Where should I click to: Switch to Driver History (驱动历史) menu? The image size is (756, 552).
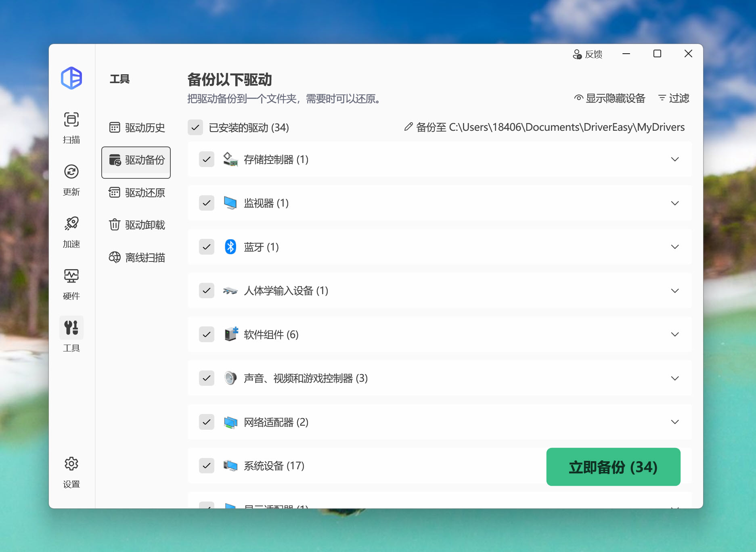[136, 128]
